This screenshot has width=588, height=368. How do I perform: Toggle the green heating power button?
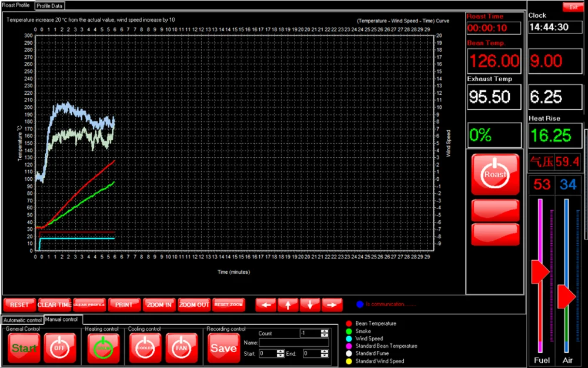click(103, 348)
